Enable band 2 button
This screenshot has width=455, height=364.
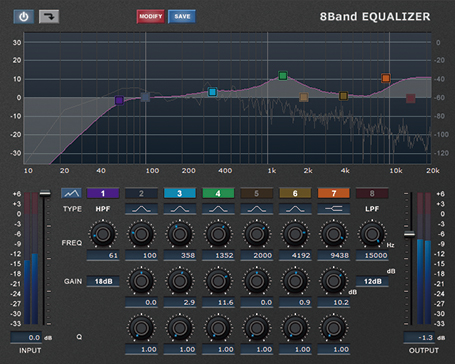click(x=141, y=193)
